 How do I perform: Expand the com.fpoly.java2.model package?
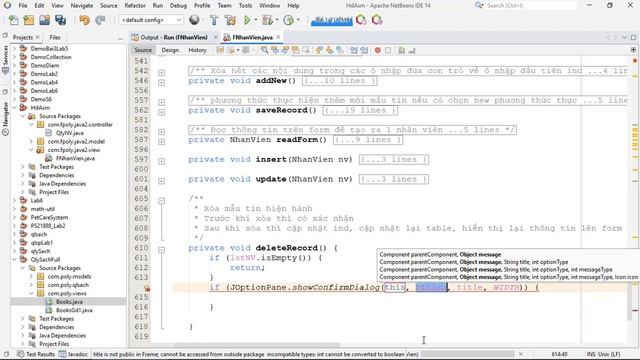coord(31,141)
